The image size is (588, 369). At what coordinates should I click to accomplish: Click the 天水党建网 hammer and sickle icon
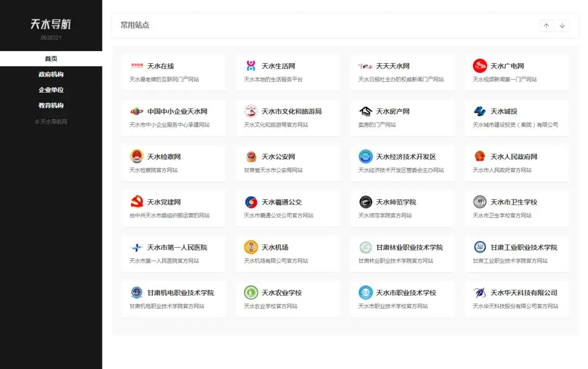point(137,202)
